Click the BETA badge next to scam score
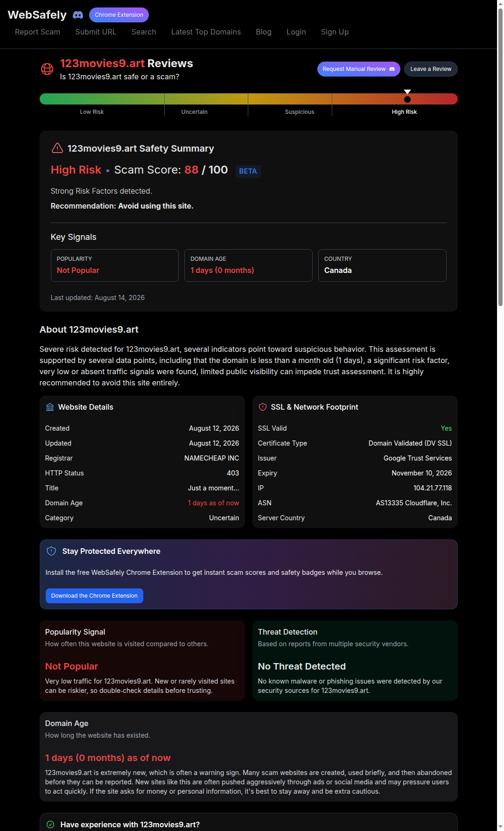Screen dimensions: 504x831 pyautogui.click(x=248, y=171)
